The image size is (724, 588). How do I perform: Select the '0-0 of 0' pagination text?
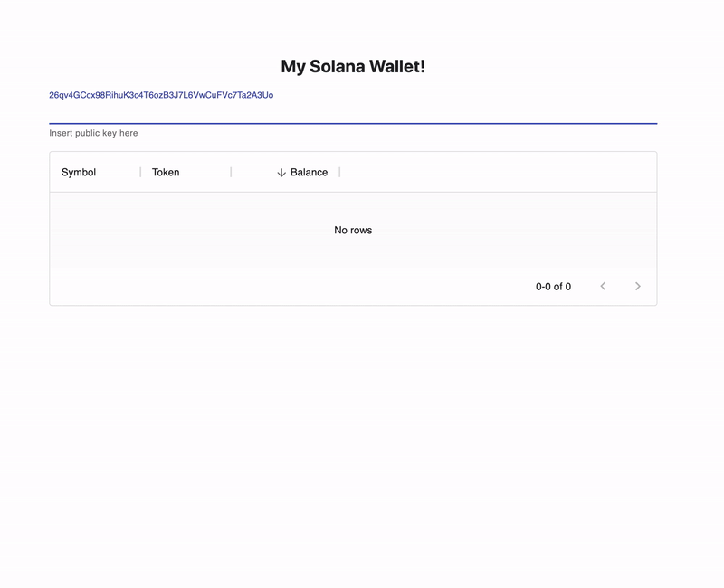pos(553,287)
